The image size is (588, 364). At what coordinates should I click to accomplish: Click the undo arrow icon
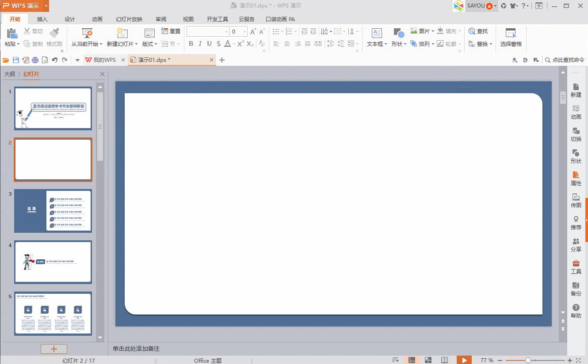click(x=55, y=60)
